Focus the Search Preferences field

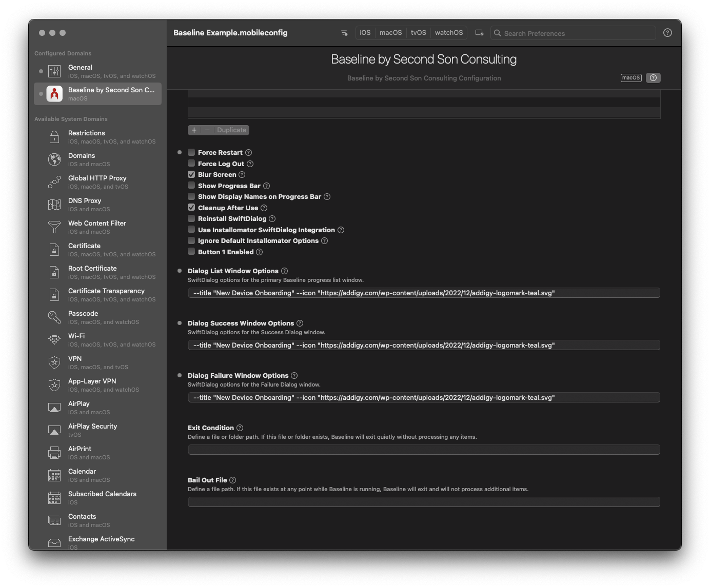(573, 33)
